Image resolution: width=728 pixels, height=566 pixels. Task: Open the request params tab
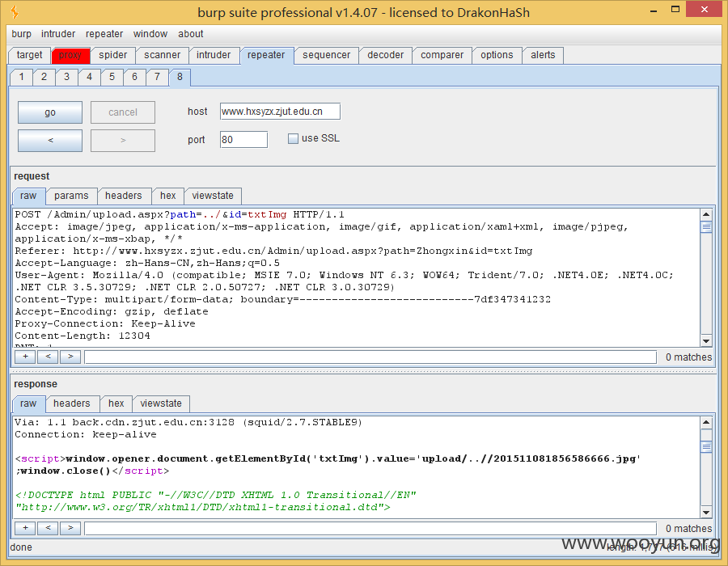click(x=71, y=196)
